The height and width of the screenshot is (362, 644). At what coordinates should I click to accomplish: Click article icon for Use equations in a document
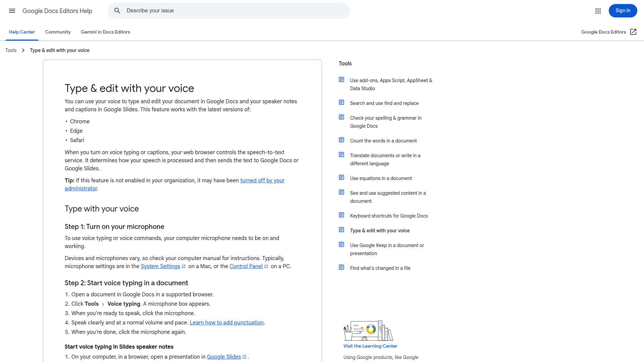(x=341, y=177)
